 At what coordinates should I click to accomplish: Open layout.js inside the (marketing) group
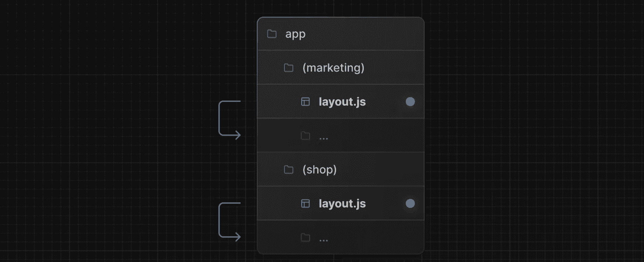pyautogui.click(x=342, y=102)
